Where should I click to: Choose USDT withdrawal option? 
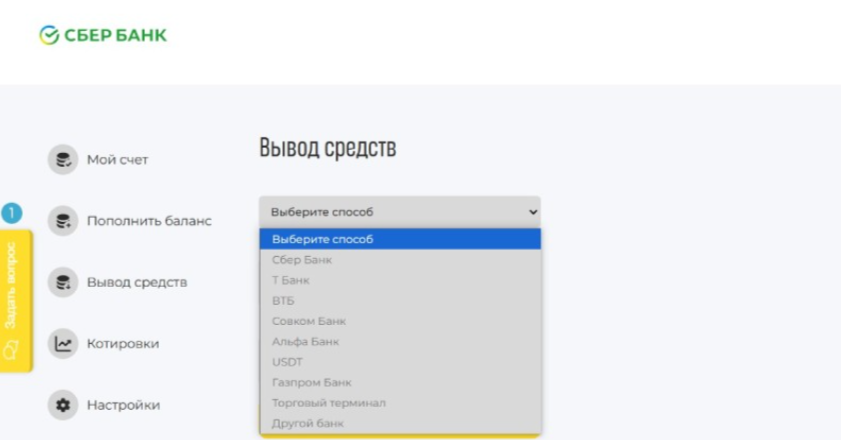(x=400, y=362)
